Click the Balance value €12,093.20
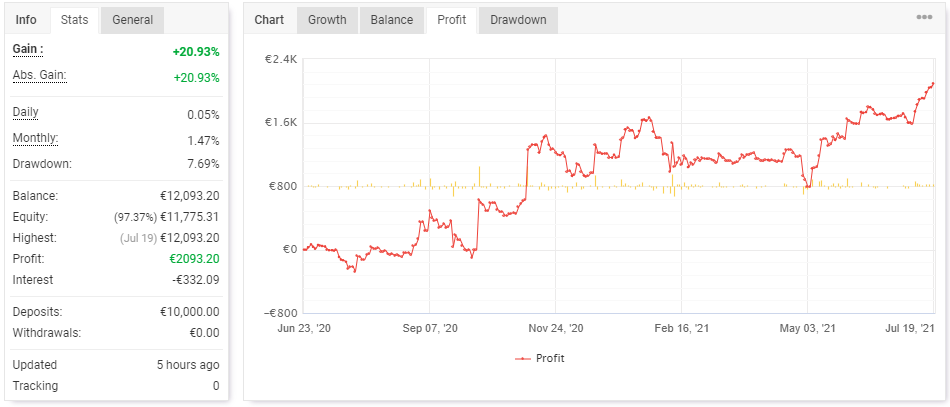The width and height of the screenshot is (950, 407). (x=189, y=196)
